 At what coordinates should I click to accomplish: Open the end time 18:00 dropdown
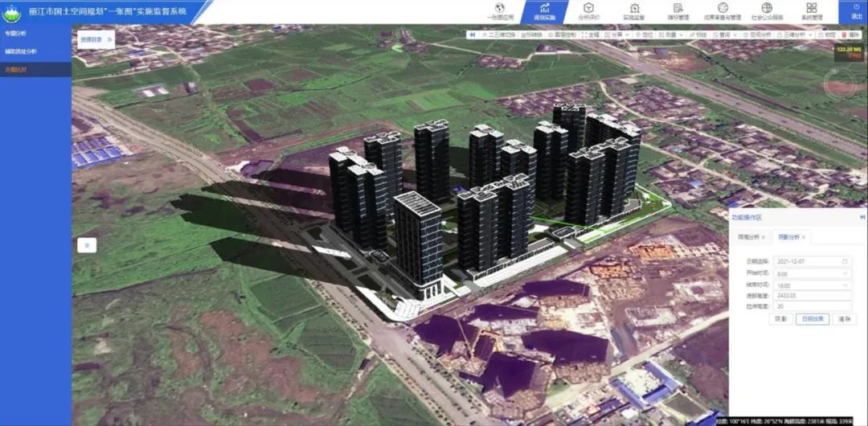[x=812, y=285]
